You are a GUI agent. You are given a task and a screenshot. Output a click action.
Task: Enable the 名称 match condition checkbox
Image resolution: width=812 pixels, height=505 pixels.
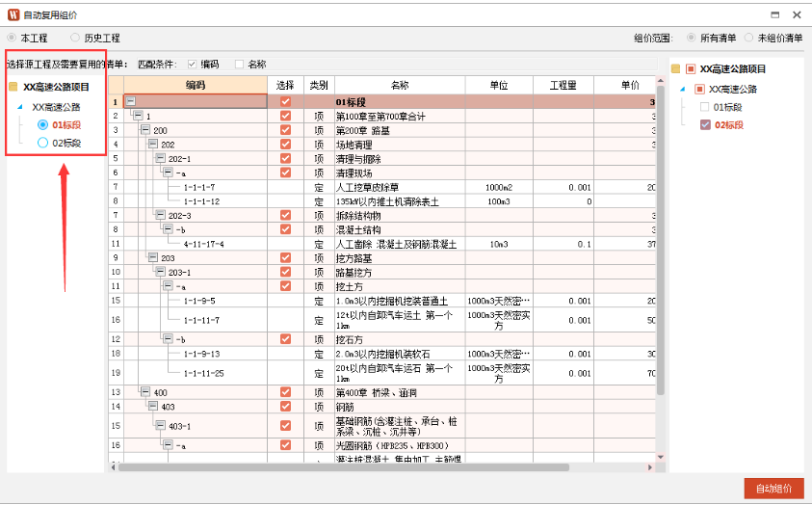click(x=240, y=65)
